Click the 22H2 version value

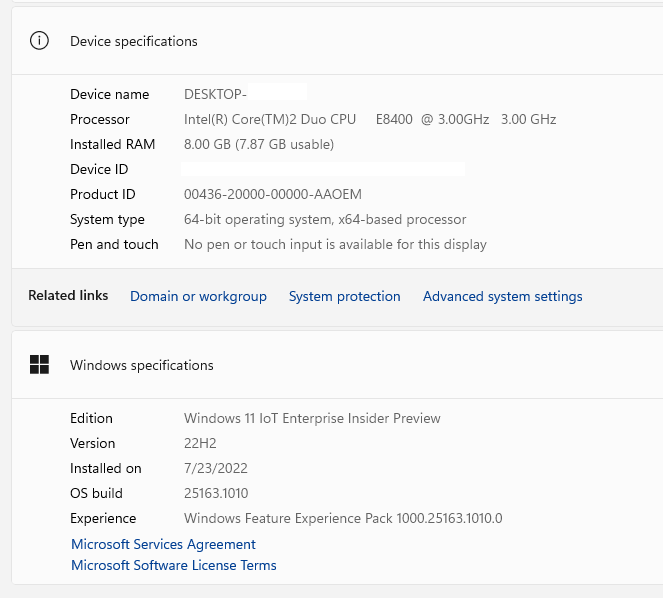(x=200, y=443)
